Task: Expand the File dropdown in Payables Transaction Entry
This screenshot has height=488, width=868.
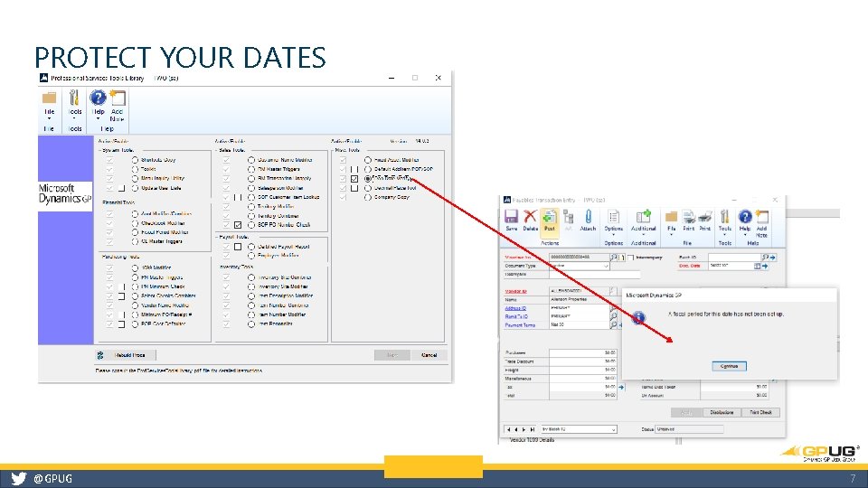Action: pos(672,235)
